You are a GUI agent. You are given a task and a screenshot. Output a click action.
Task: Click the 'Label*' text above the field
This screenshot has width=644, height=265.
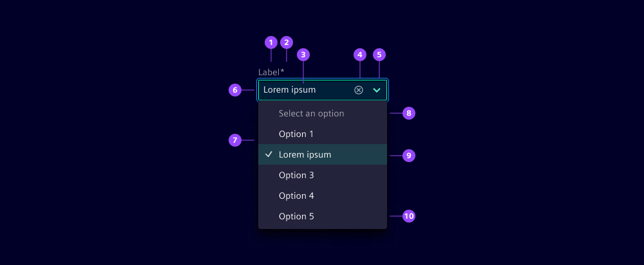271,72
